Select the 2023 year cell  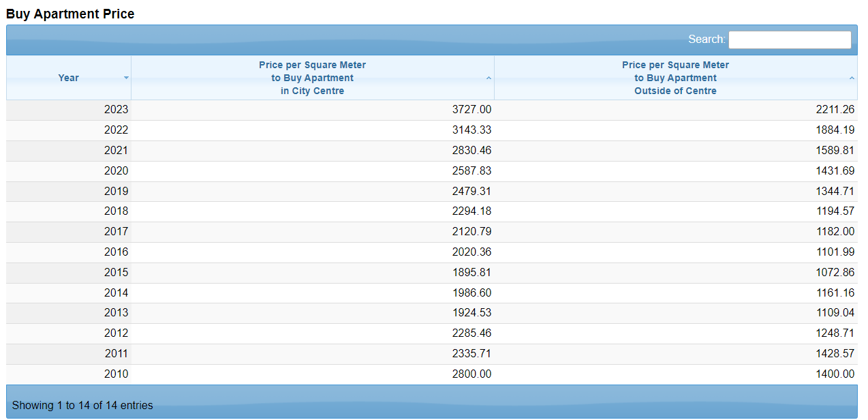(x=116, y=110)
